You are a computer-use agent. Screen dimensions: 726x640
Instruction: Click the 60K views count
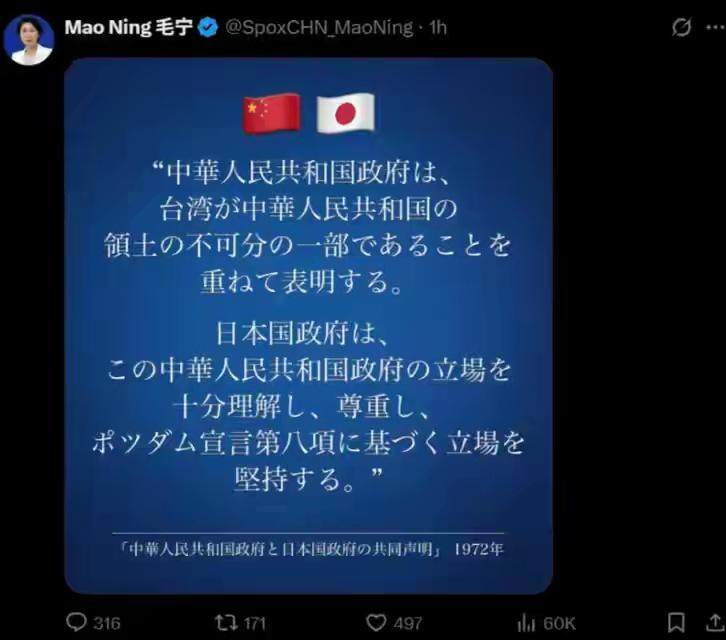coord(559,623)
